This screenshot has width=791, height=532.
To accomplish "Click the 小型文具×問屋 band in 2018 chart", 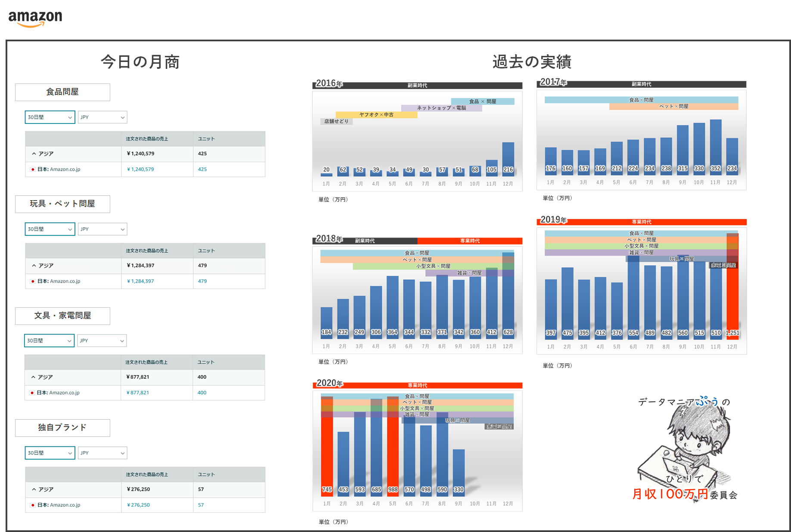I will click(433, 266).
